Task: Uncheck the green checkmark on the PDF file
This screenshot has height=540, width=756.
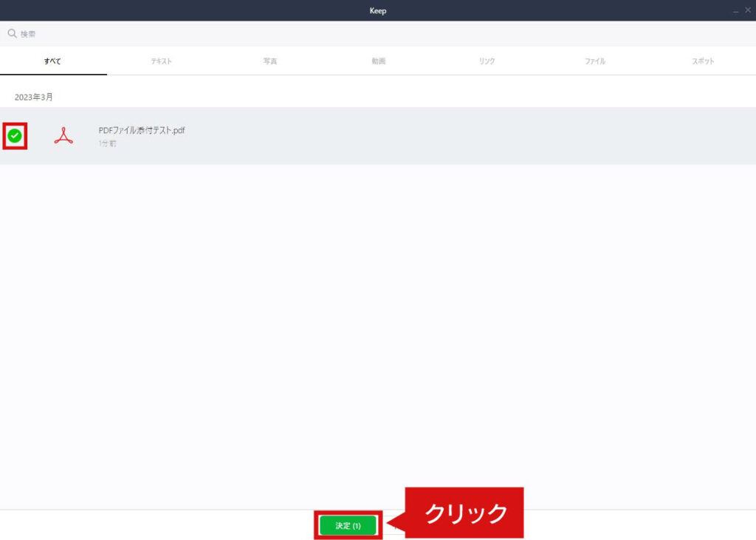Action: point(15,134)
